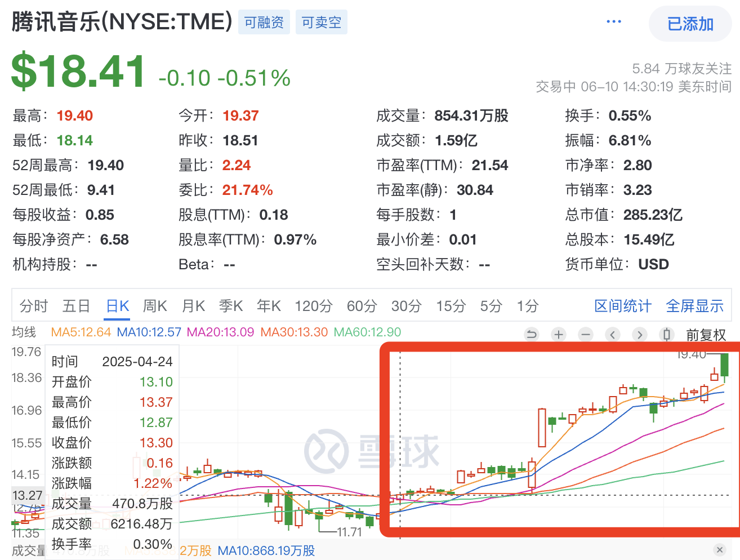The height and width of the screenshot is (560, 740).
Task: Click the 5.84 万球友关注 followers text
Action: 682,69
